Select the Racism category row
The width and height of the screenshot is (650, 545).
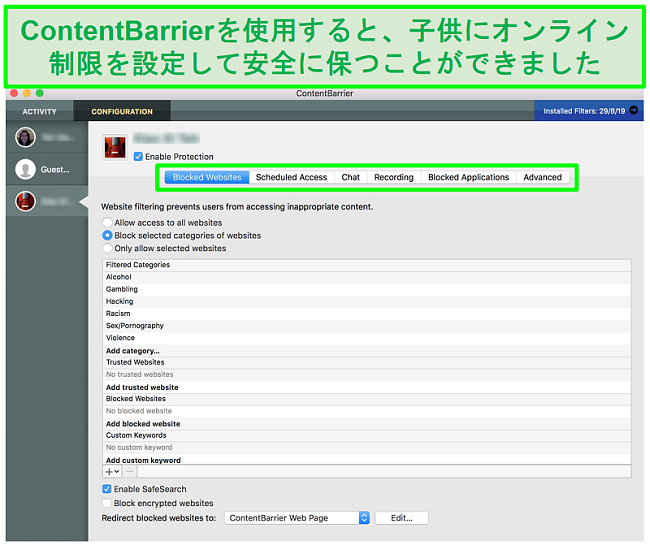(x=366, y=313)
